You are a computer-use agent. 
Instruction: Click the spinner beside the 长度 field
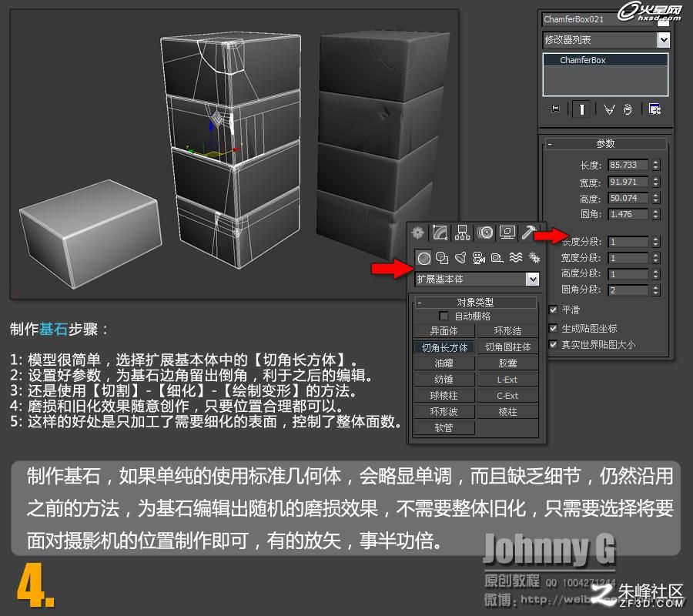click(656, 165)
